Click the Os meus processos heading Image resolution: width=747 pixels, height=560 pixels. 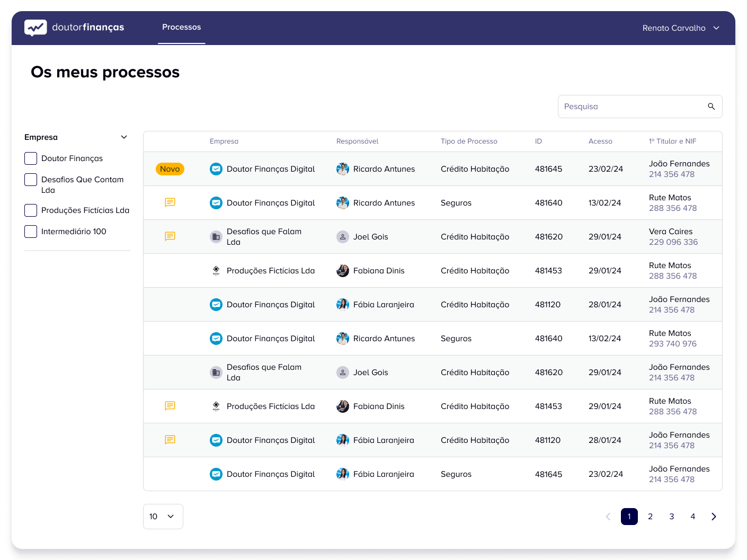click(105, 72)
